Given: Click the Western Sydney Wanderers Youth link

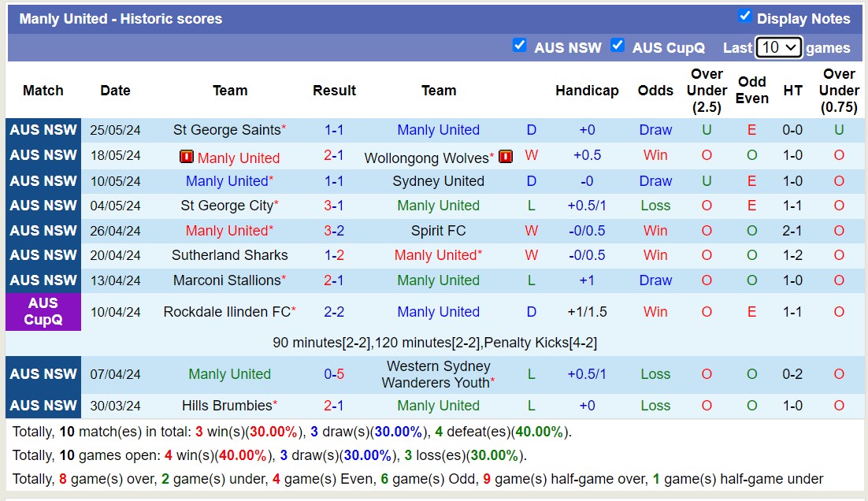Looking at the screenshot, I should [439, 373].
